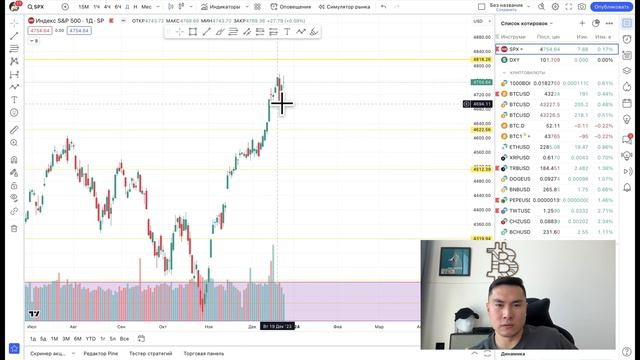
Task: Select the 15M timeframe
Action: click(83, 7)
